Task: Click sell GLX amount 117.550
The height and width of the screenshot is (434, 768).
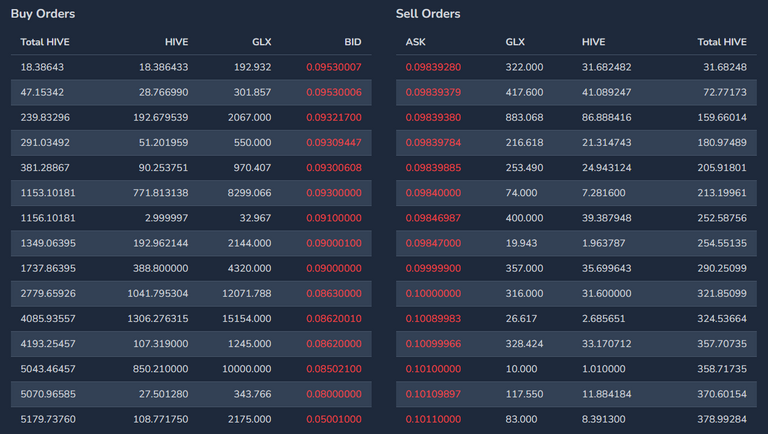Action: pos(524,394)
